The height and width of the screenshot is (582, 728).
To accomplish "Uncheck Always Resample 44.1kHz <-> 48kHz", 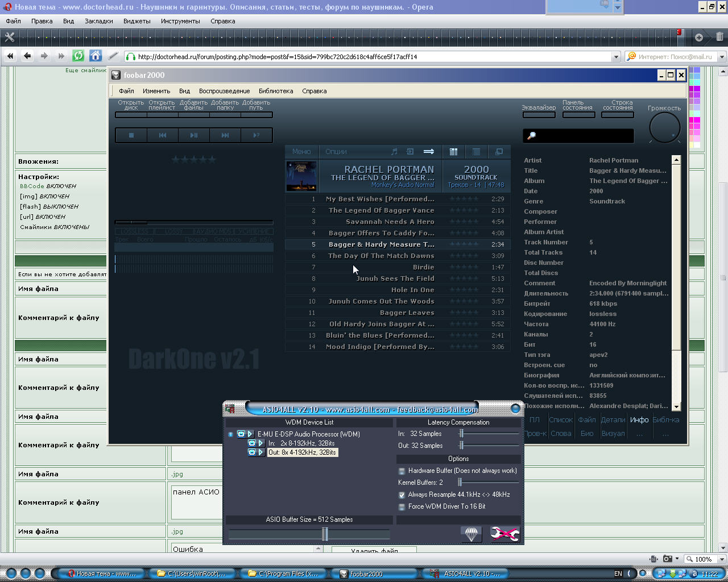I will point(402,494).
